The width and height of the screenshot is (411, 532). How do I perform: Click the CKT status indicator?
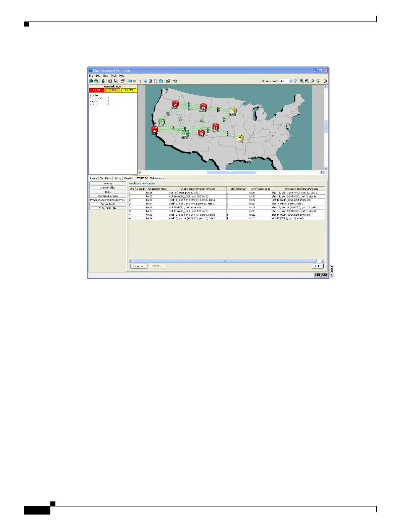(x=325, y=275)
